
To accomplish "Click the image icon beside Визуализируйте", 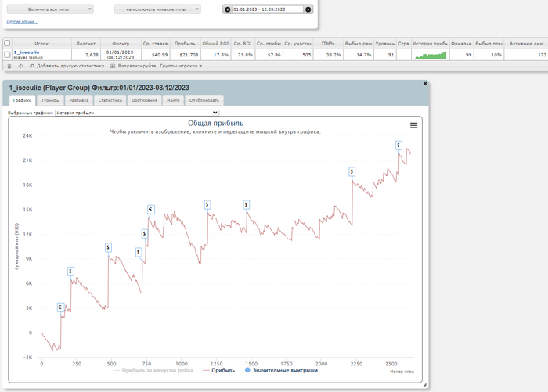I will pyautogui.click(x=113, y=66).
